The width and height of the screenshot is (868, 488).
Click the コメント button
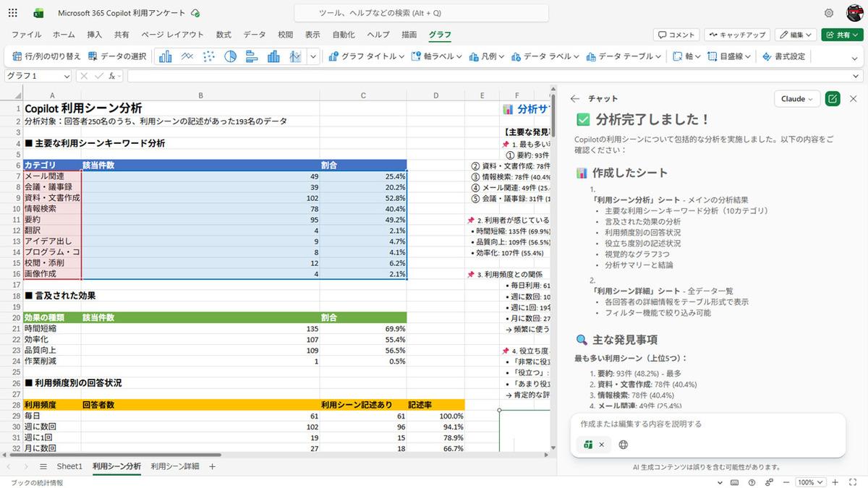676,35
